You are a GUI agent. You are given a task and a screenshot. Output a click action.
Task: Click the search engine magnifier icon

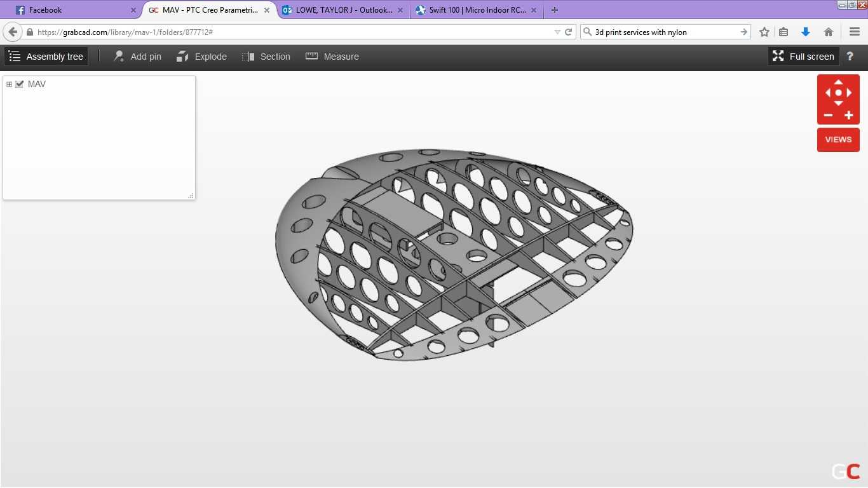pos(587,32)
